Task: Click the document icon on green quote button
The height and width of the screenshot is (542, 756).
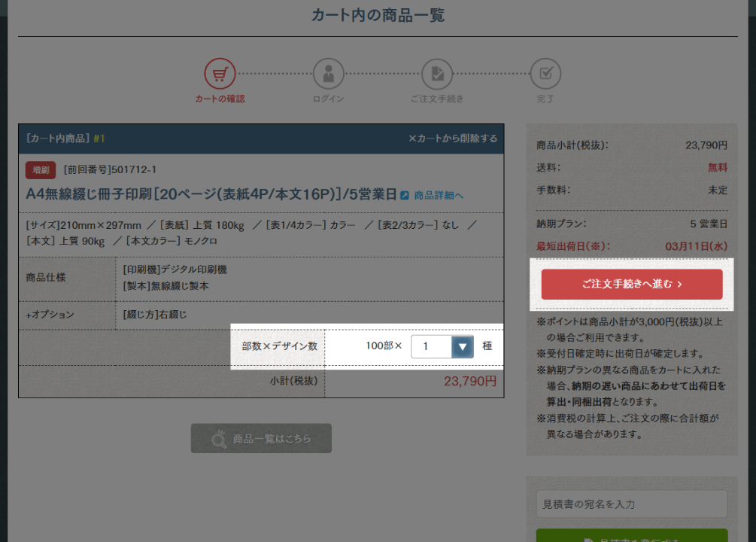Action: click(589, 539)
